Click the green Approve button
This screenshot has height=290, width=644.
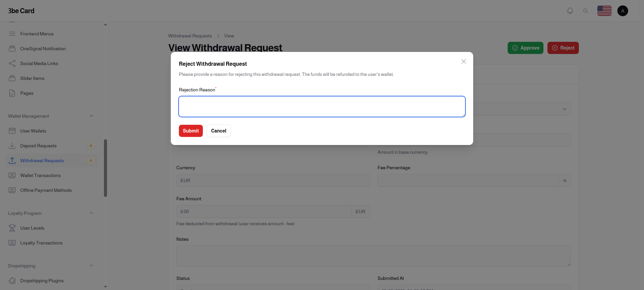coord(526,48)
